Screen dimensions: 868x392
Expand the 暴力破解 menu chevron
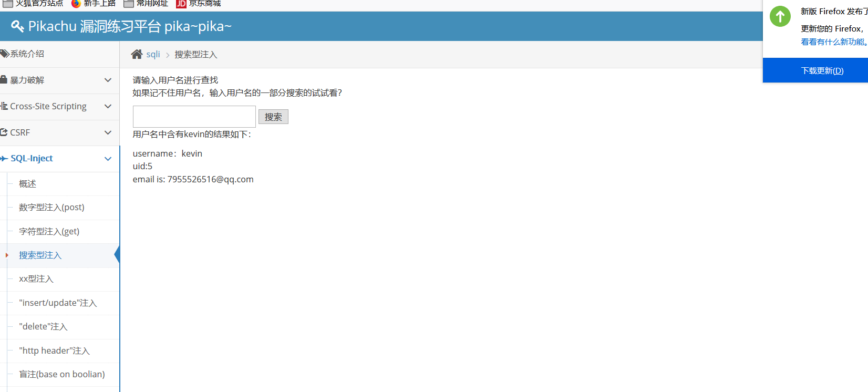108,80
